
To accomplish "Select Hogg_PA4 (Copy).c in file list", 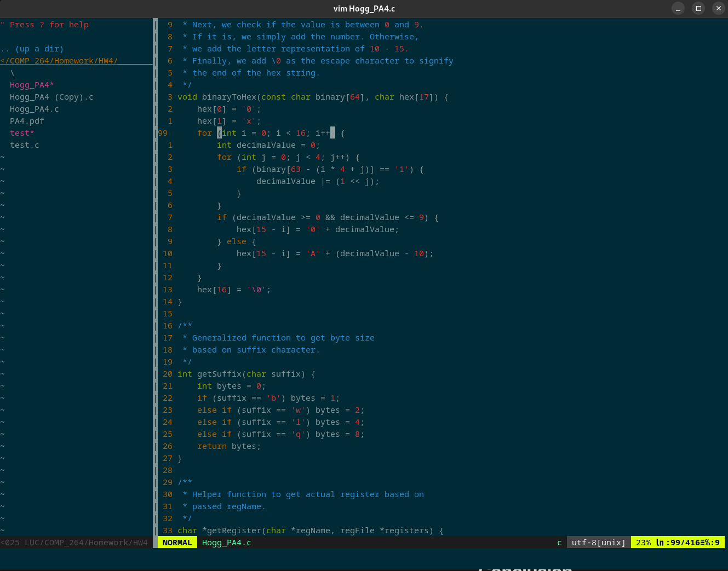I will (51, 97).
